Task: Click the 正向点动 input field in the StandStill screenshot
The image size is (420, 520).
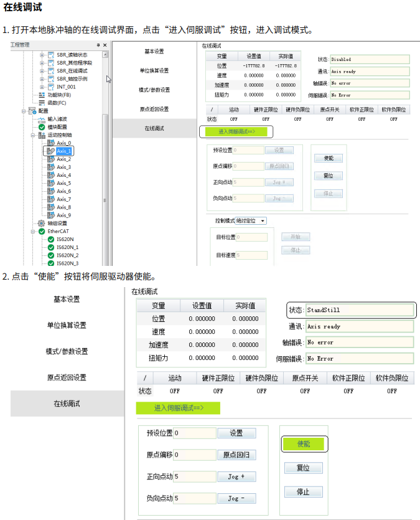Action: pyautogui.click(x=195, y=476)
